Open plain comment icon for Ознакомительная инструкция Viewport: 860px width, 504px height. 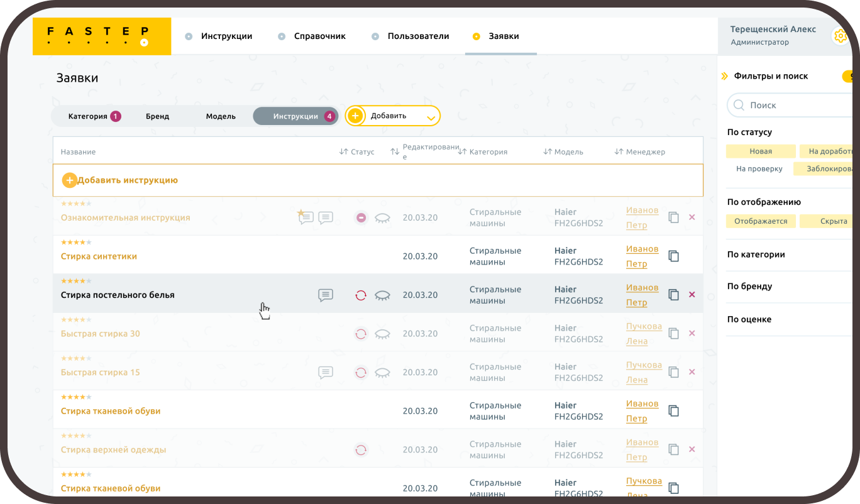coord(326,218)
